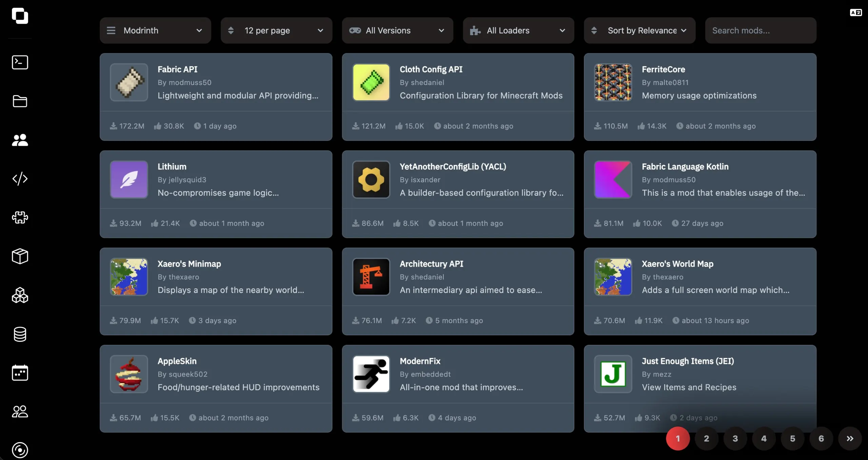Open the All Versions dropdown
Image resolution: width=868 pixels, height=460 pixels.
click(397, 30)
